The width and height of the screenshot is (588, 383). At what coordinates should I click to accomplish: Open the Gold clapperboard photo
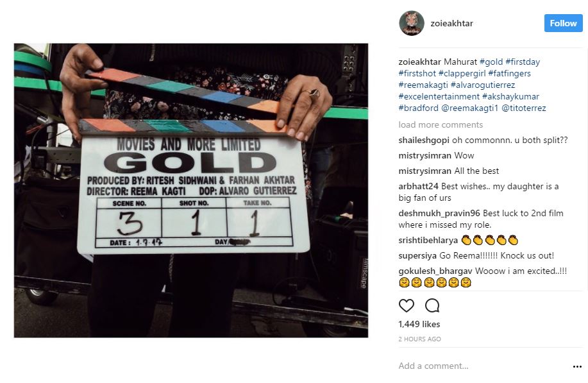(x=191, y=190)
